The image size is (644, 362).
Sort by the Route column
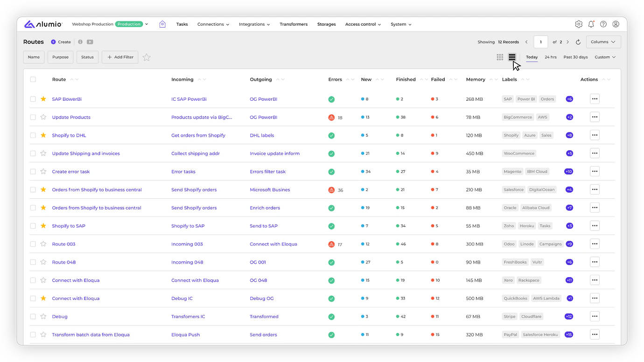point(74,79)
